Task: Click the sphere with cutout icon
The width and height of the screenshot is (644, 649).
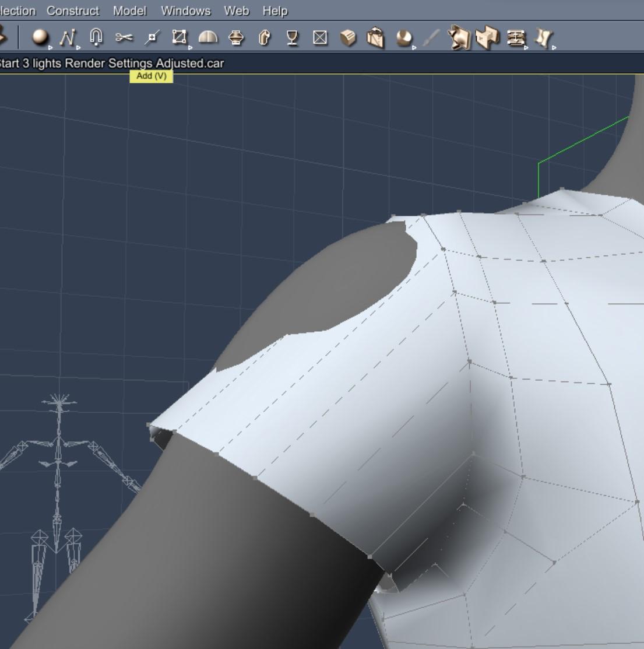Action: 404,38
